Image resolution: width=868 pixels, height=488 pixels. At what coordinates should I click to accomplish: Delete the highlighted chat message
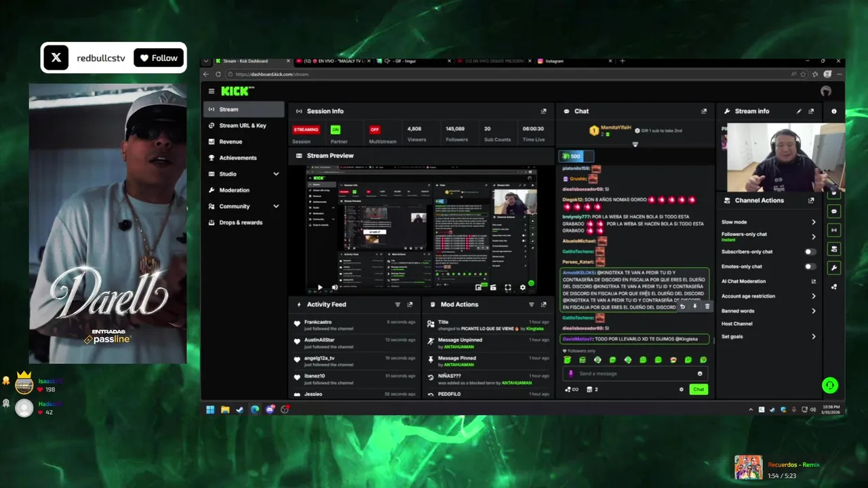coord(707,306)
